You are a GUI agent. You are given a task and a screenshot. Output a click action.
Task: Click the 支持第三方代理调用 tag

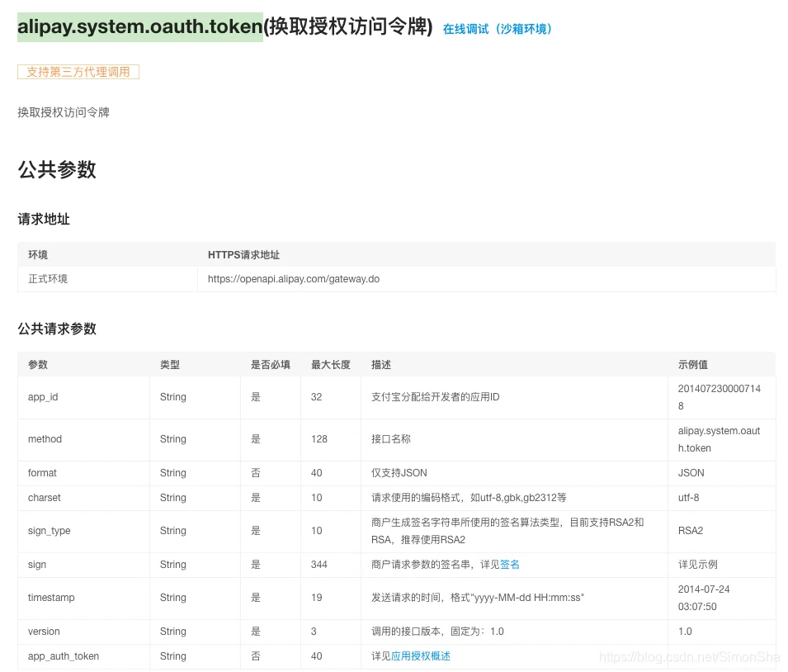78,72
